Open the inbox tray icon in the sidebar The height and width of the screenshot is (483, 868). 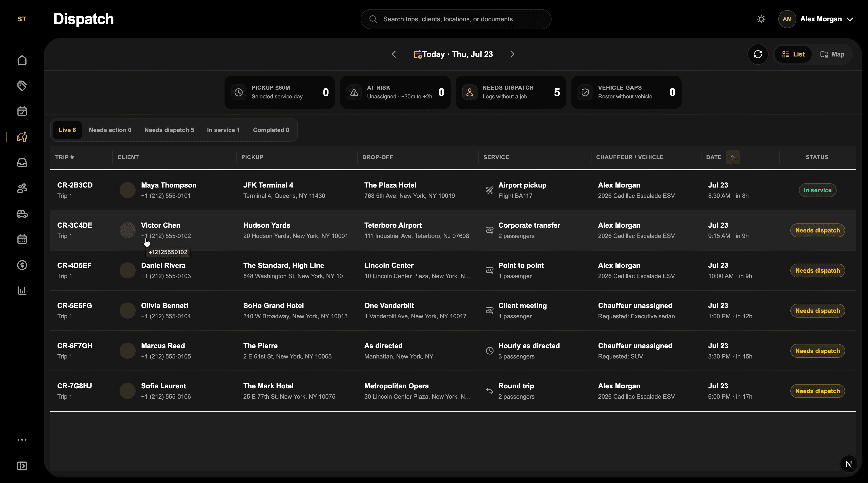(x=22, y=163)
